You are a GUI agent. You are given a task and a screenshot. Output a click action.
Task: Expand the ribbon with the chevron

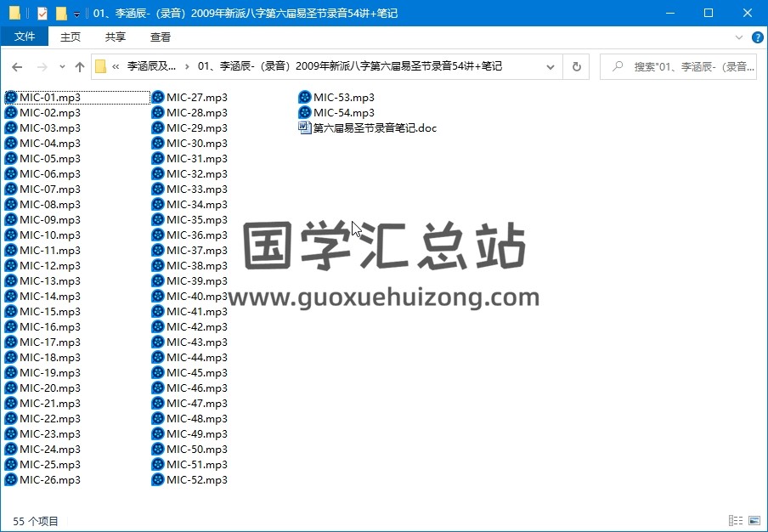(738, 37)
